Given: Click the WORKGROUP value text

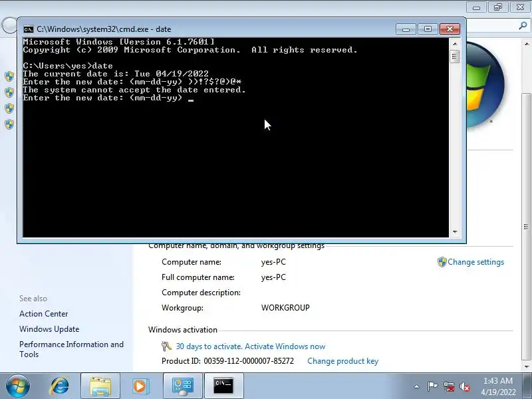Looking at the screenshot, I should pos(285,308).
